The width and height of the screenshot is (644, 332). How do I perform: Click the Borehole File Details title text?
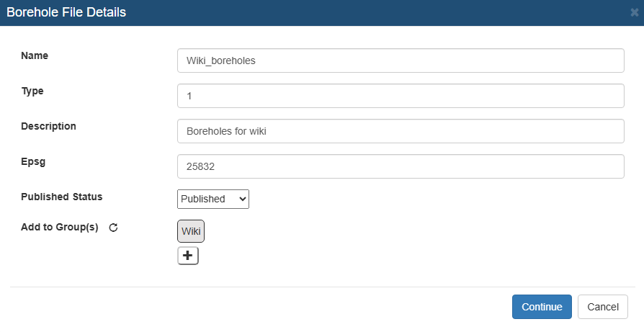66,12
